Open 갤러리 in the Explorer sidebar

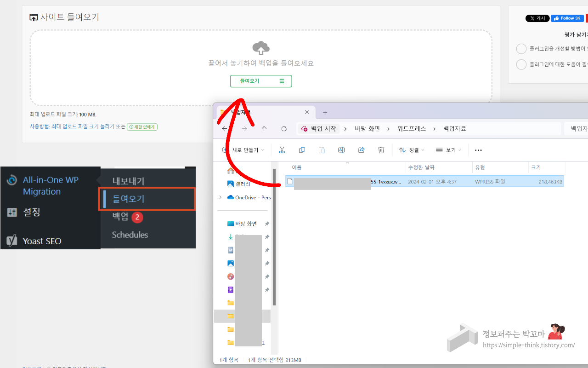click(243, 184)
